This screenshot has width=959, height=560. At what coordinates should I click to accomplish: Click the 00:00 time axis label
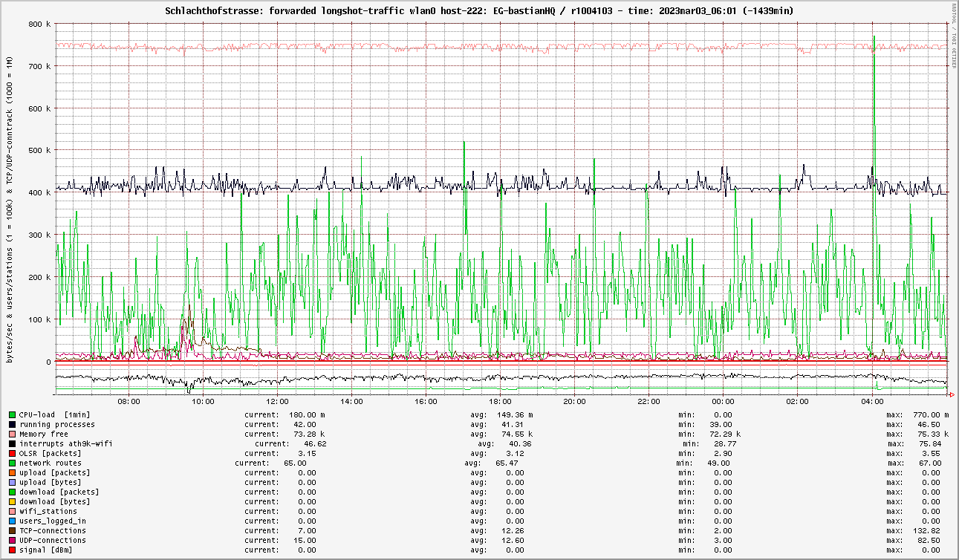click(724, 401)
